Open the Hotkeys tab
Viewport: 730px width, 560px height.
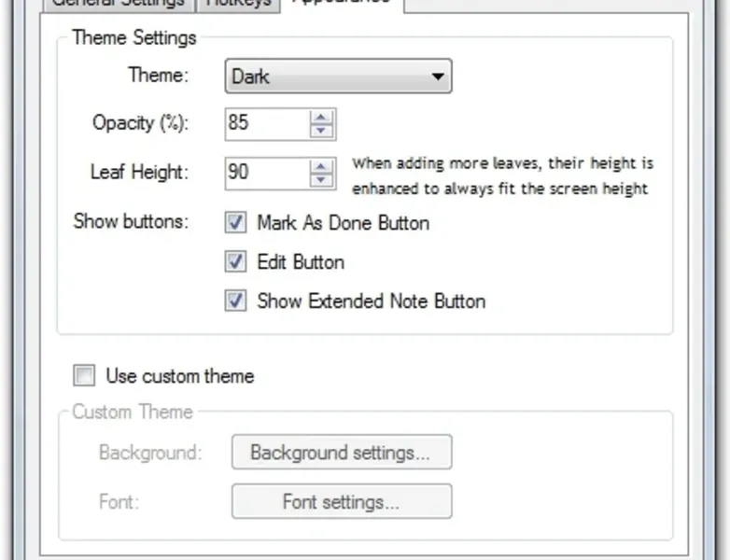(x=239, y=3)
